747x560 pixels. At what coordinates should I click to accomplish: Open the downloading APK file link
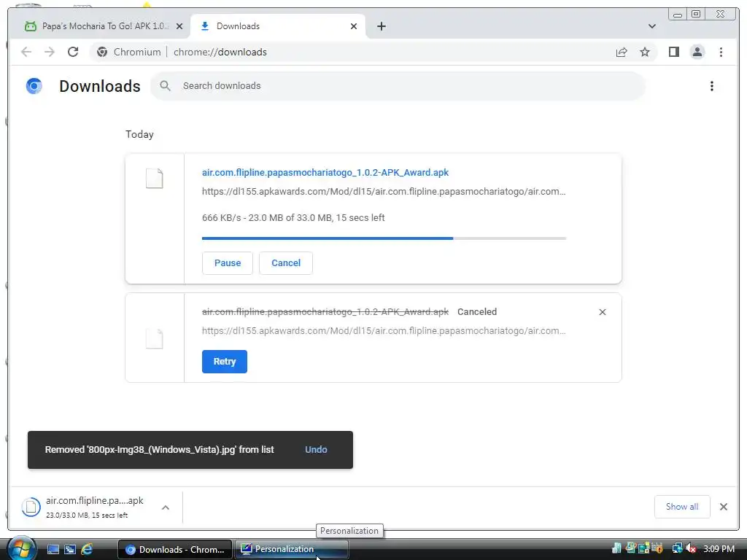[x=325, y=172]
